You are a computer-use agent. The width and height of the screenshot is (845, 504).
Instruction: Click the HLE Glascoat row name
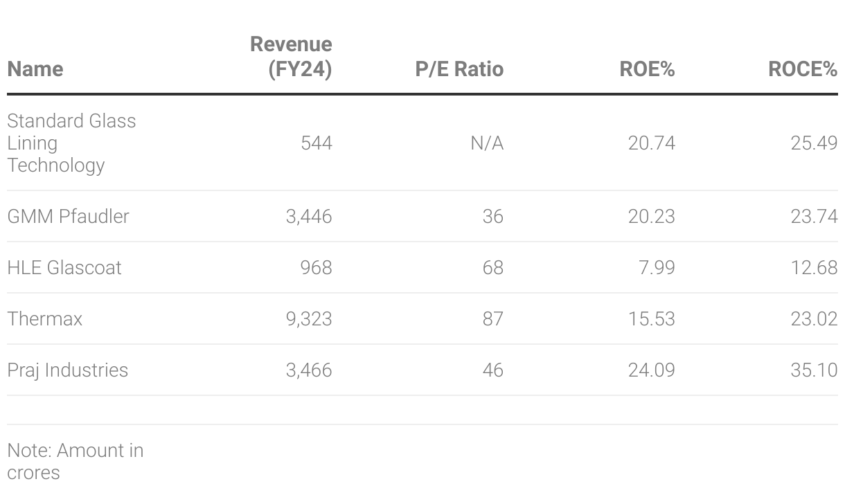[64, 268]
